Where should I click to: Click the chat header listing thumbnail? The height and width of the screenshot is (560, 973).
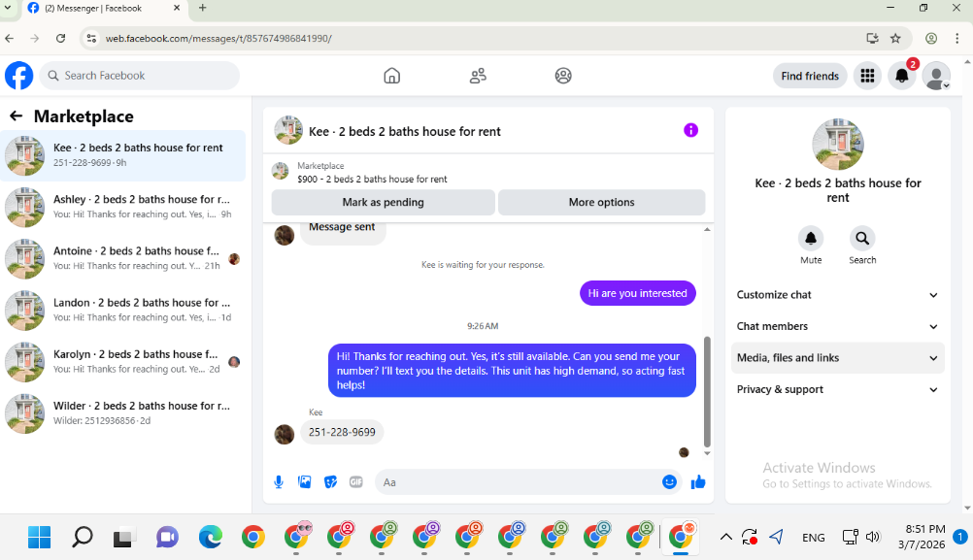tap(288, 130)
